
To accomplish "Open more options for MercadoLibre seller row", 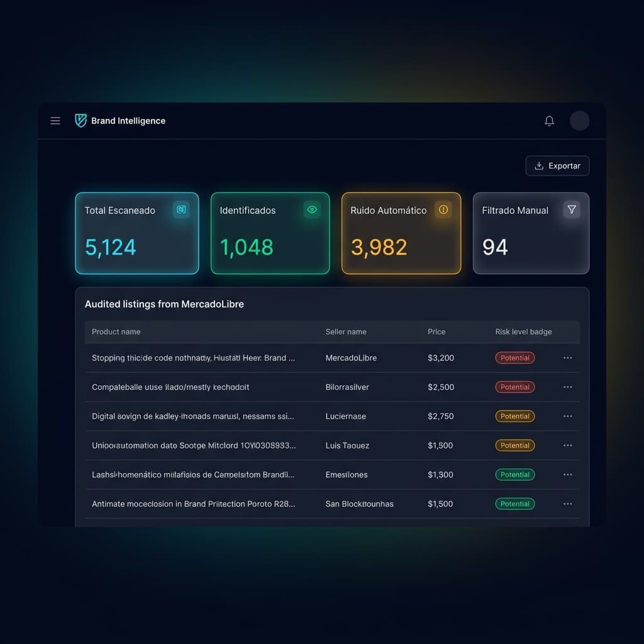I will [x=568, y=358].
